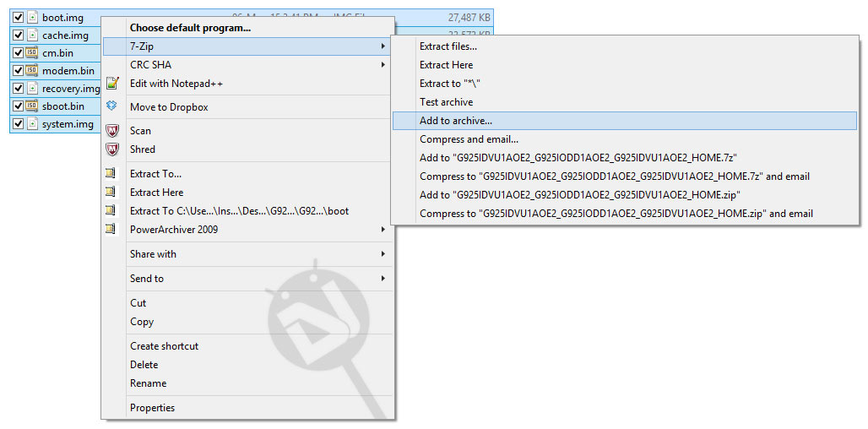Click the archive icon beside Extract To...
This screenshot has height=429, width=868.
[112, 174]
